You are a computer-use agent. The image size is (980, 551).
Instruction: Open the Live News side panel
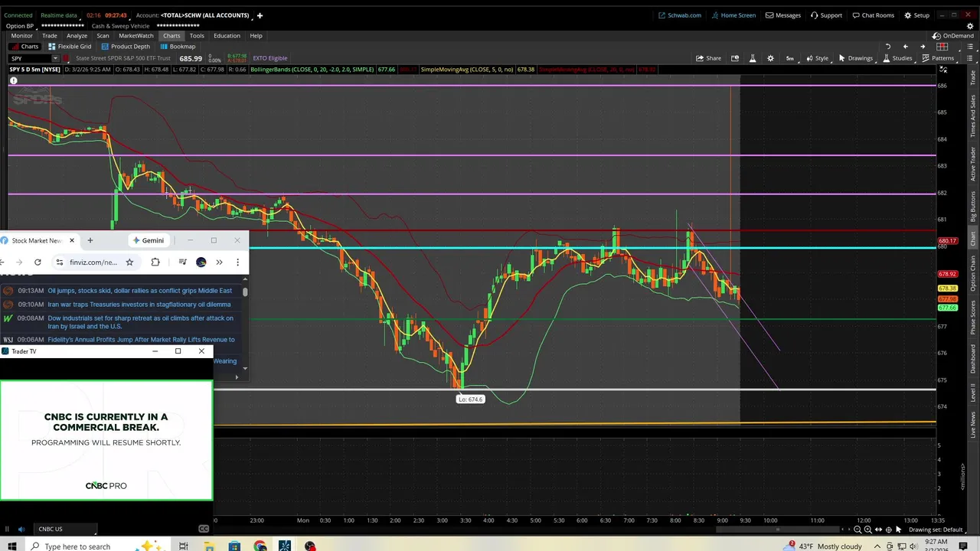[973, 424]
